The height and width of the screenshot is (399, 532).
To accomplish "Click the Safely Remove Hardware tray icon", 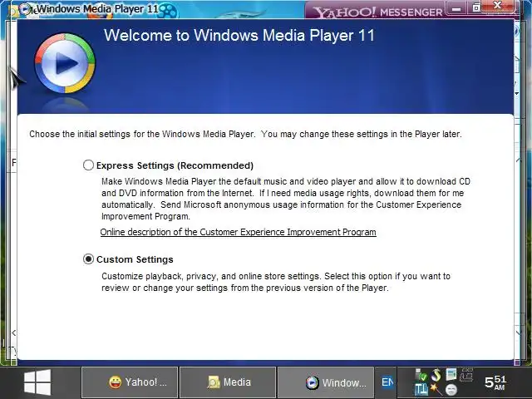I will pyautogui.click(x=421, y=375).
